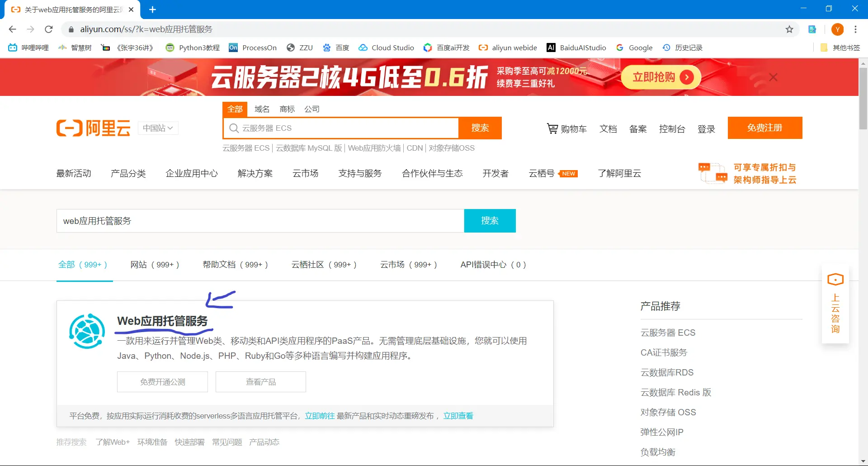Screen dimensions: 868x466
Task: Switch to the 云市场 results tab
Action: [408, 265]
